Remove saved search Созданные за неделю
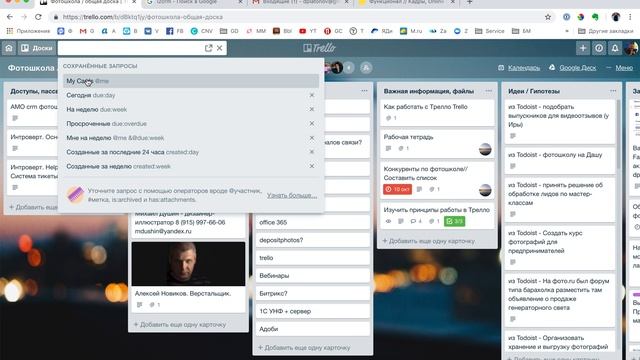640x360 pixels. (x=312, y=166)
